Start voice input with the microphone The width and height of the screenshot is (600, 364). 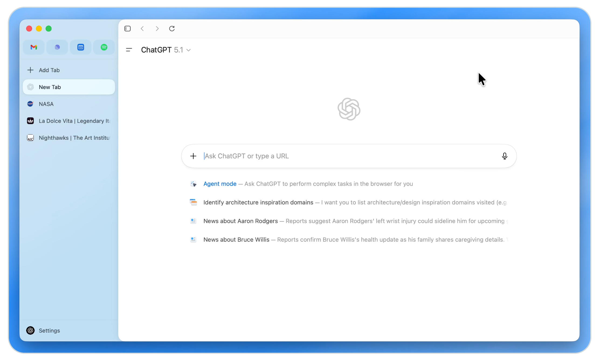tap(505, 156)
